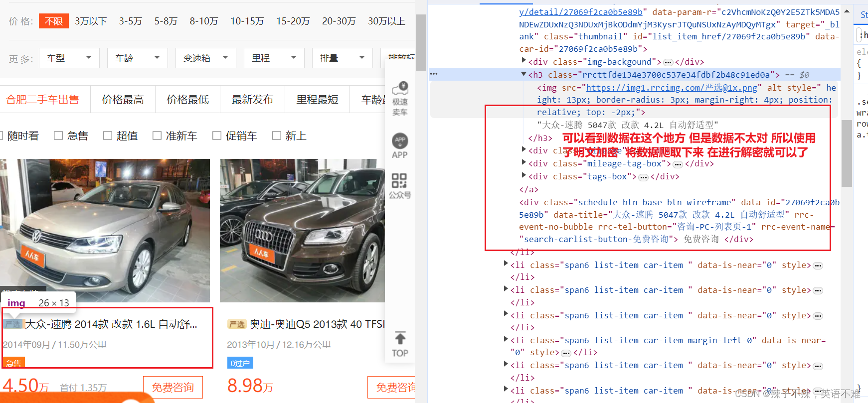Image resolution: width=868 pixels, height=403 pixels.
Task: Click the 严选 badge on the Audi Q5 listing
Action: (237, 324)
